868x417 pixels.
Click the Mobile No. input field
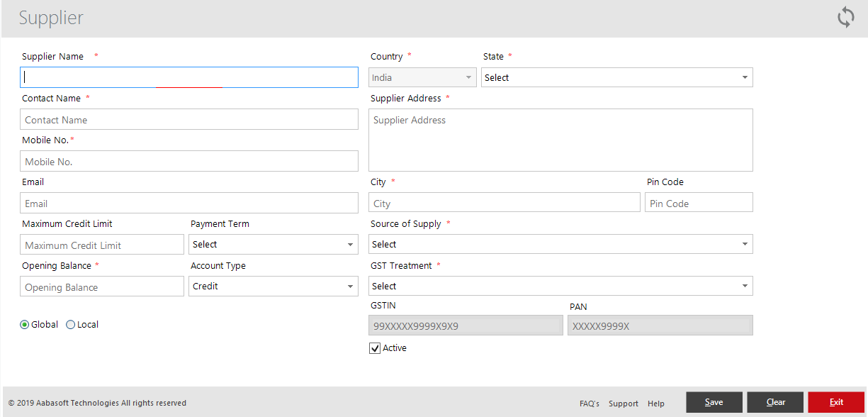(x=188, y=160)
